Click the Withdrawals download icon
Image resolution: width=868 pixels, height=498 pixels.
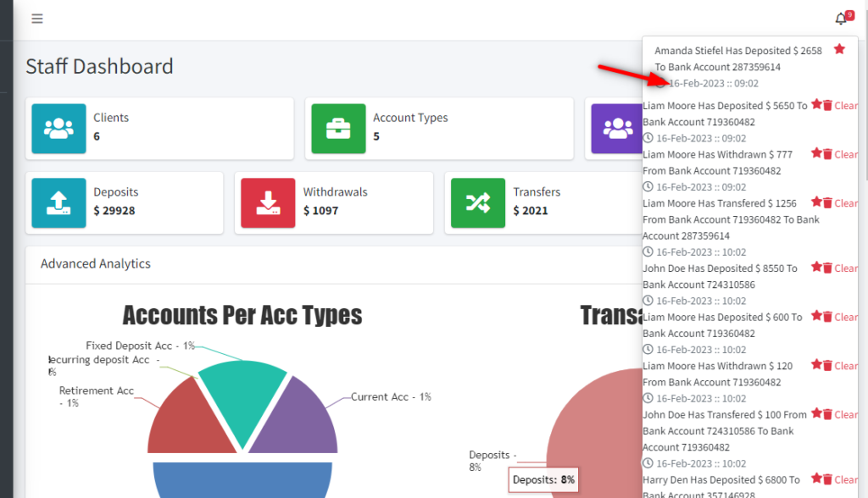pos(268,202)
